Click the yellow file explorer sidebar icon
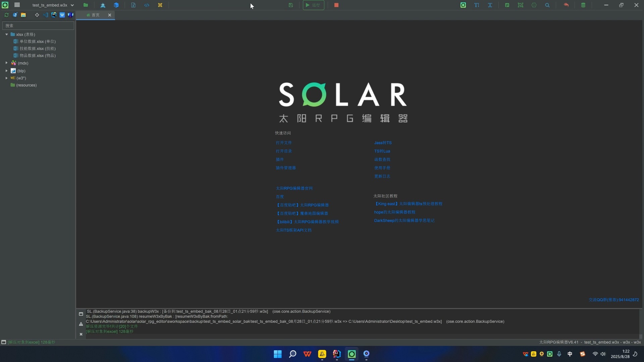 tap(23, 15)
